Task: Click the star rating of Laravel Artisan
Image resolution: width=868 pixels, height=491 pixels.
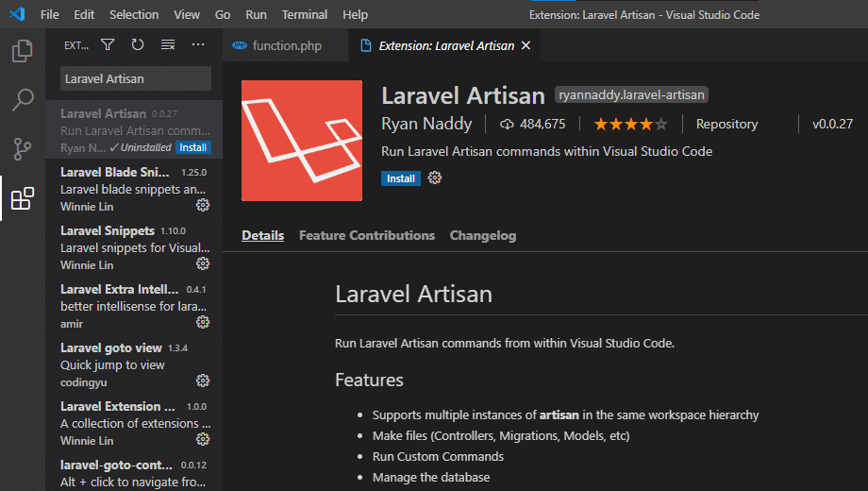Action: pos(629,124)
